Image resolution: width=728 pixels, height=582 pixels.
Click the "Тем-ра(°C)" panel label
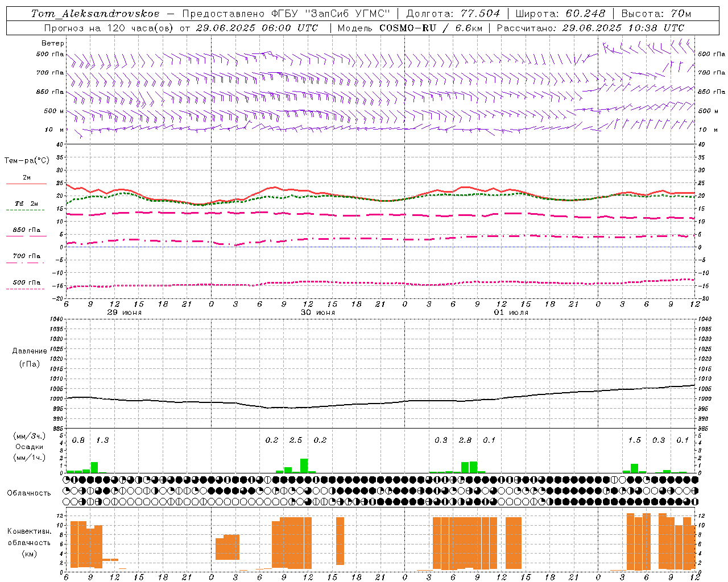(27, 161)
